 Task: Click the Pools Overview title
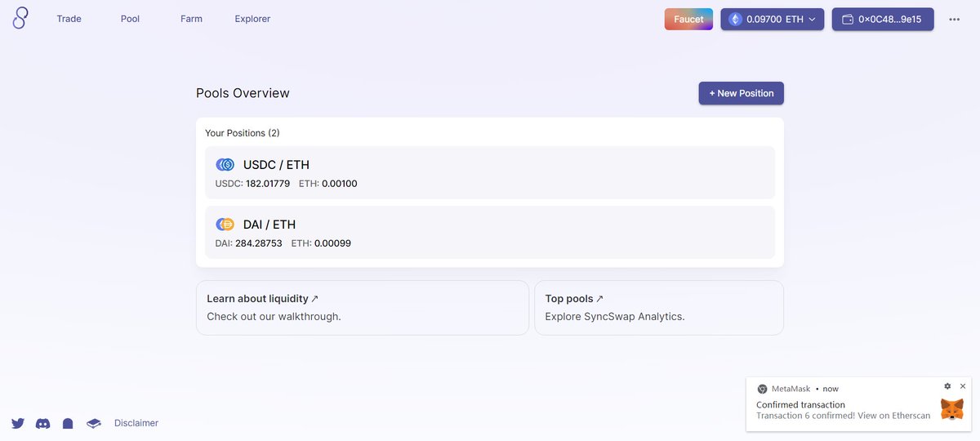pyautogui.click(x=243, y=93)
